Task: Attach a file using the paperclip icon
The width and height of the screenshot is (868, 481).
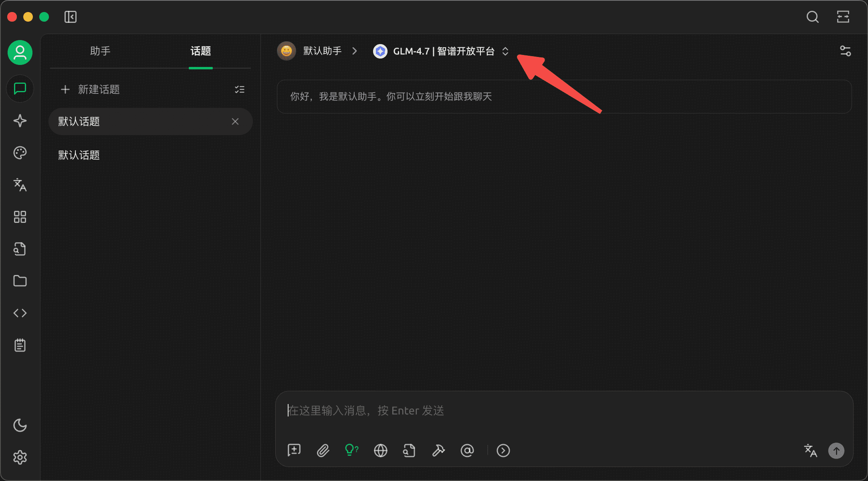Action: [323, 451]
